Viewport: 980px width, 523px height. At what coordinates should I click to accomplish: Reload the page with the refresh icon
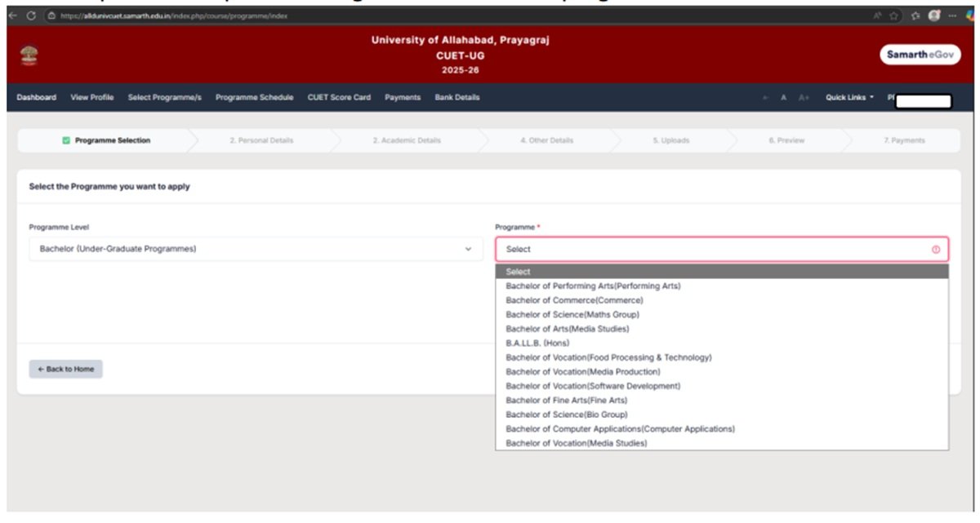31,16
